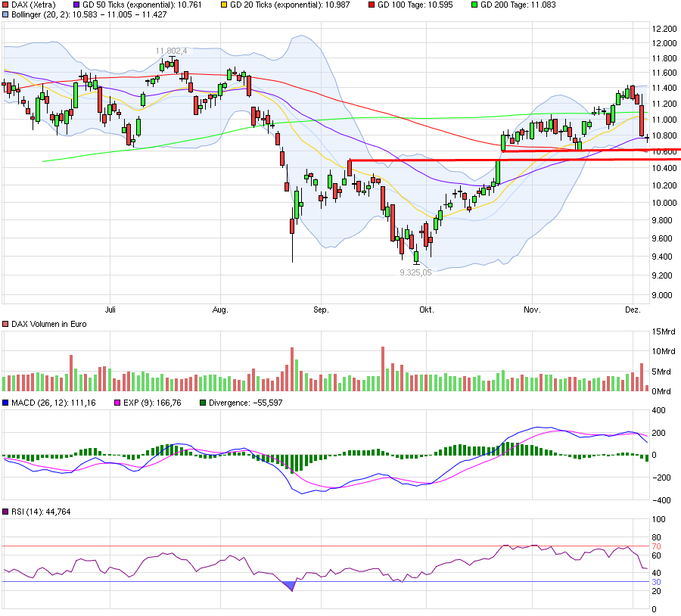The height and width of the screenshot is (616, 681).
Task: Click 'RSI (14): 44,764' label
Action: [41, 512]
